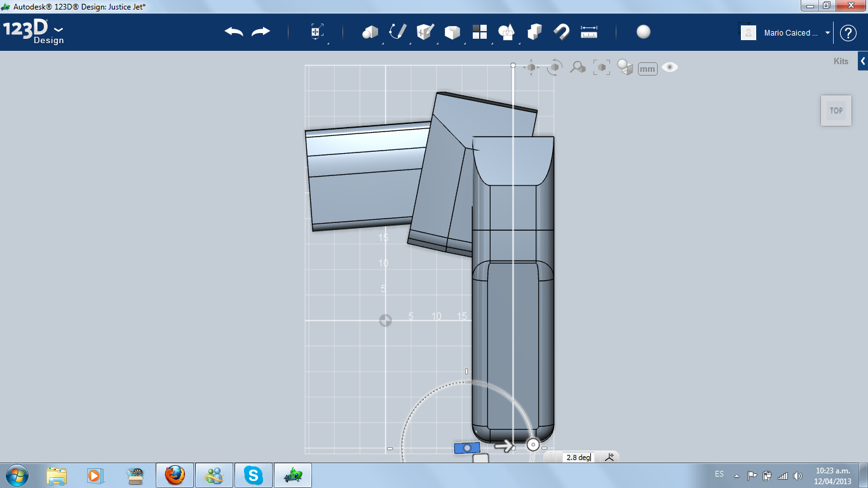Open the Combine tool

click(534, 32)
